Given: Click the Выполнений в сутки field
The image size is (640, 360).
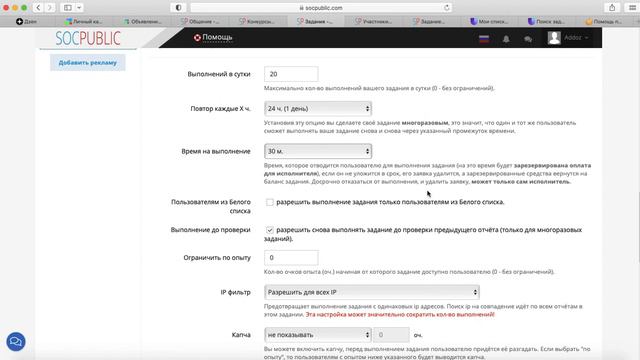Looking at the screenshot, I should point(291,74).
